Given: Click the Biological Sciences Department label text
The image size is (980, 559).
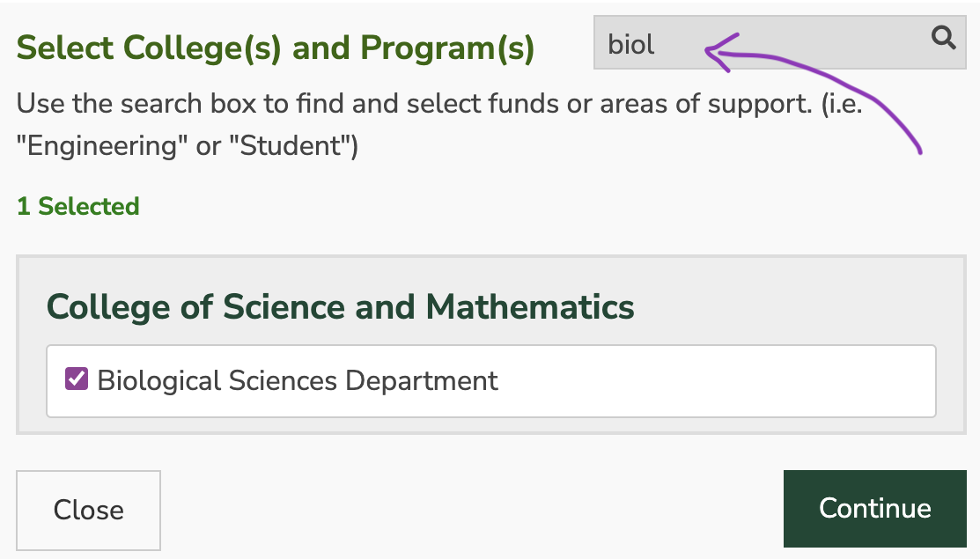Looking at the screenshot, I should click(298, 381).
